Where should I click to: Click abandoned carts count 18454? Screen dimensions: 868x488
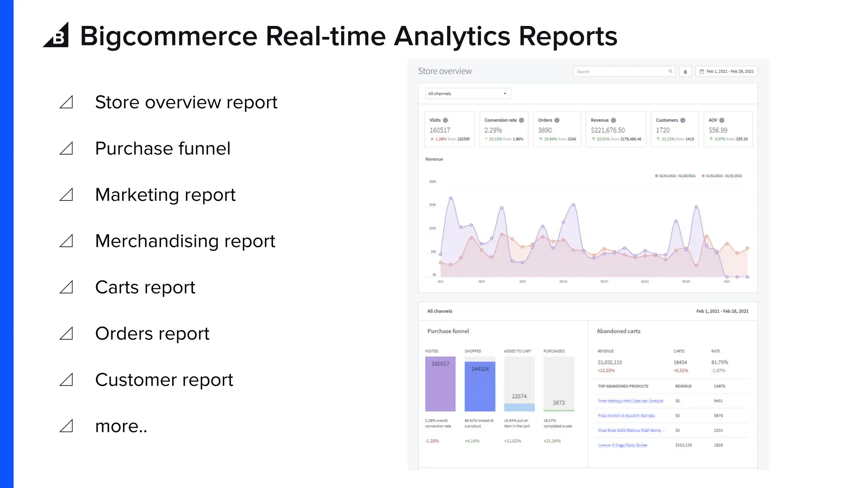680,362
